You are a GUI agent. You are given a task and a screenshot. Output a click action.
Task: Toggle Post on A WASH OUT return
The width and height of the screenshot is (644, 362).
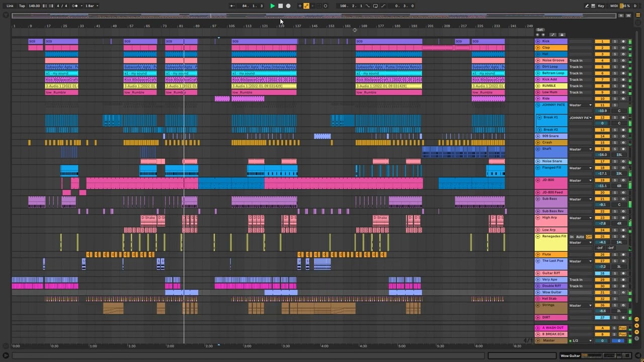click(623, 328)
